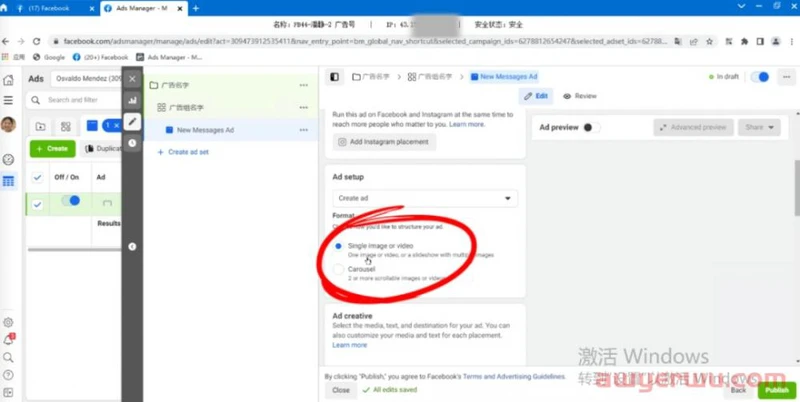Open options for 广告名字 campaign row
This screenshot has height=402, width=800.
(x=304, y=85)
